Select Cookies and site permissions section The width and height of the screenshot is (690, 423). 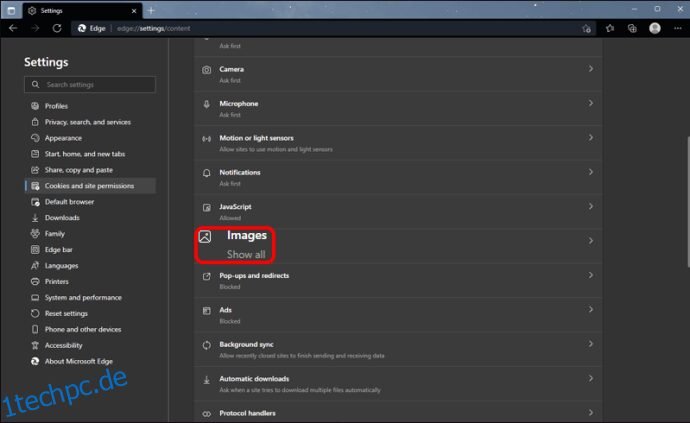pos(90,186)
